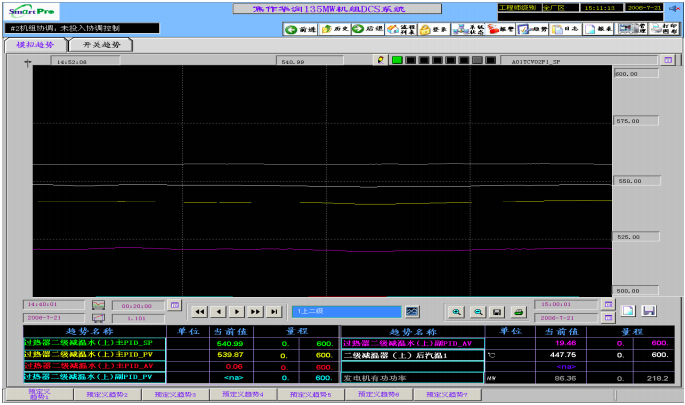Screen dimensions: 685x405
Task: Click the light bulb icon above the chart
Action: point(379,60)
